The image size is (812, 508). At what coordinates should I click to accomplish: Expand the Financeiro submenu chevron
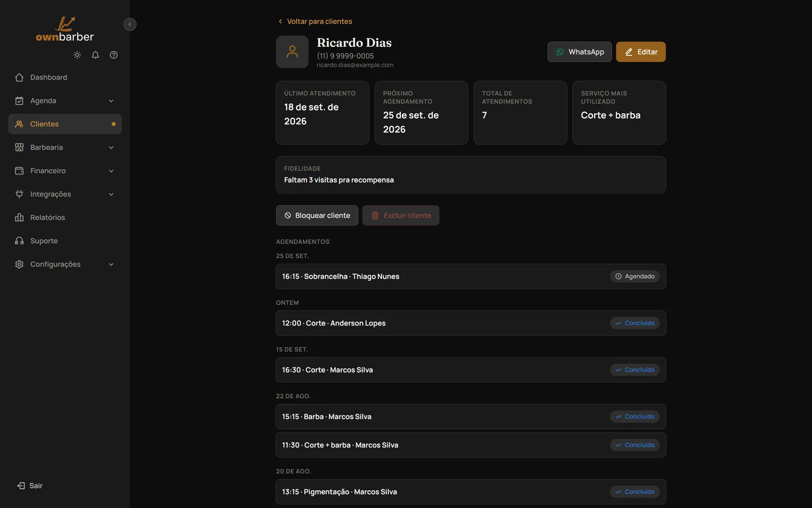click(x=111, y=171)
